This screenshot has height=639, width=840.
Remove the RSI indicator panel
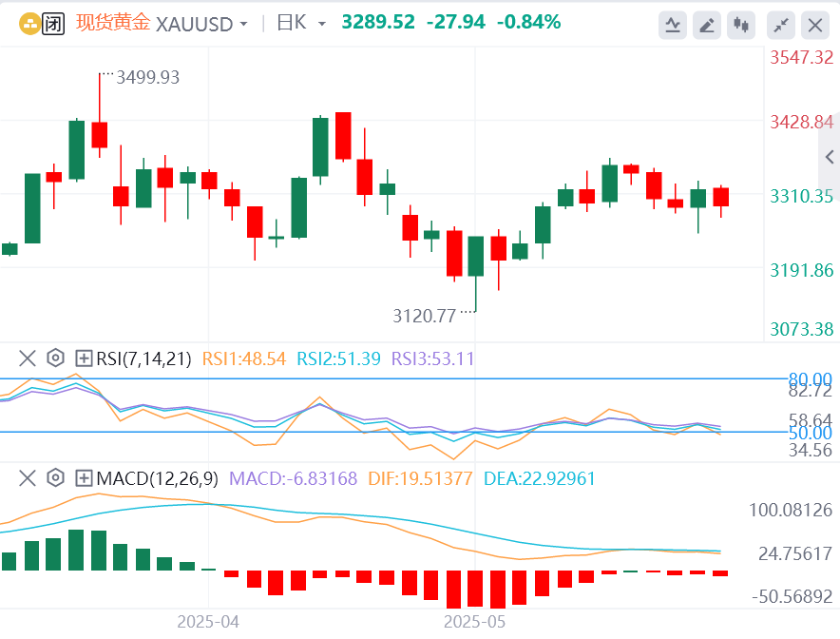[28, 358]
